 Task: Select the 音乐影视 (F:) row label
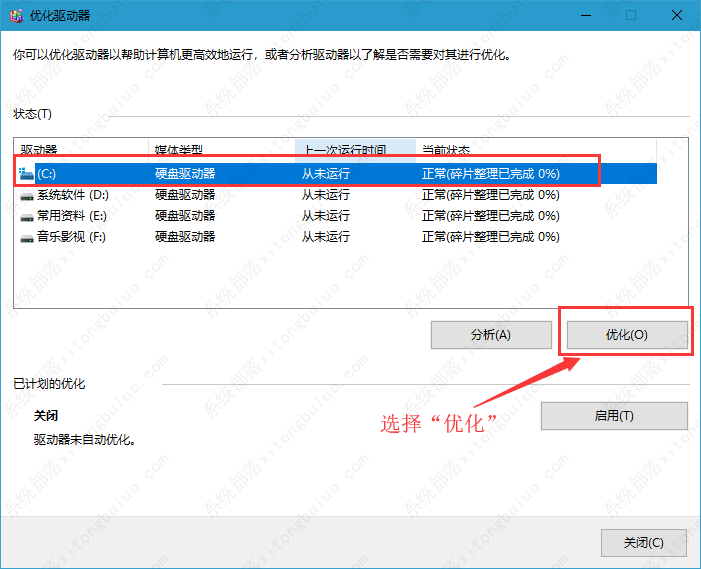[72, 236]
